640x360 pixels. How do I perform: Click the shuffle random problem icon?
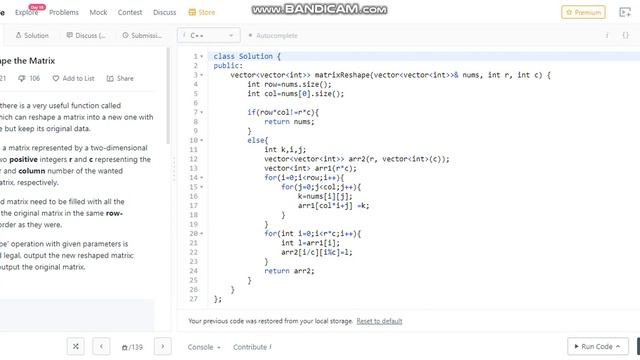click(76, 347)
